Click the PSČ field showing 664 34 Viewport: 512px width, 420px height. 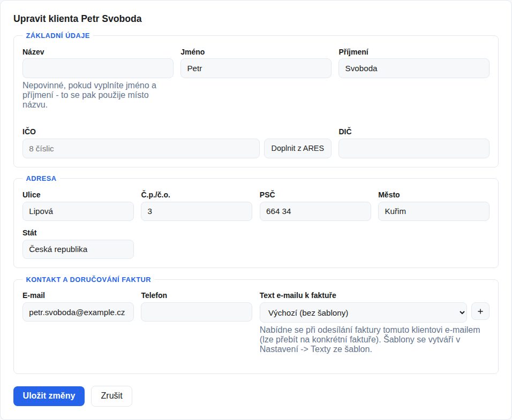[315, 211]
